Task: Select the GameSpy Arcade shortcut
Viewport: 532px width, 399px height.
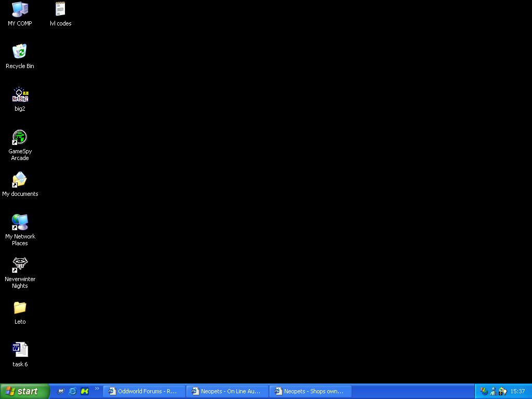Action: 20,138
